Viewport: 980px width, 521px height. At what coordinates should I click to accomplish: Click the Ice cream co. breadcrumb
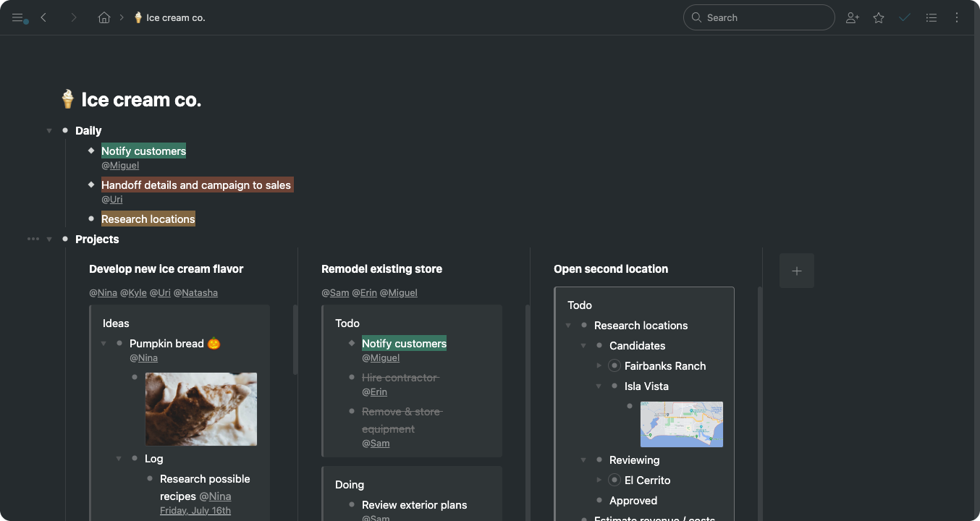pyautogui.click(x=170, y=18)
